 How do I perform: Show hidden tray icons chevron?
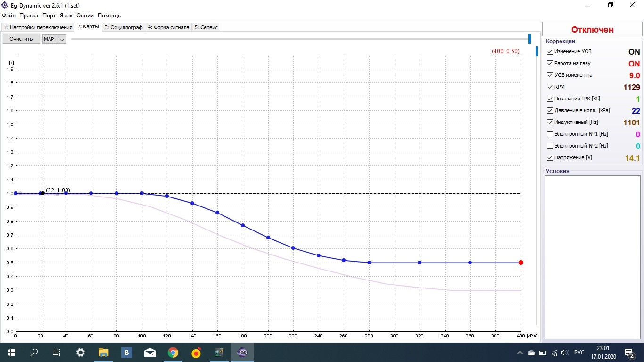pyautogui.click(x=520, y=353)
